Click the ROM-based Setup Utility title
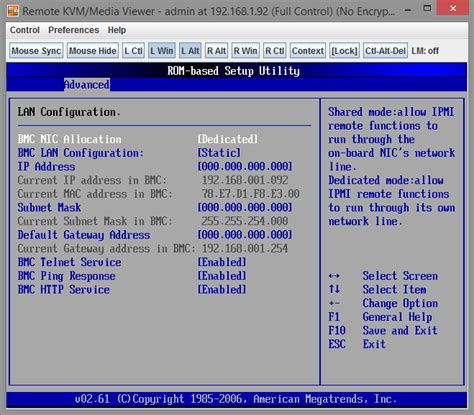This screenshot has height=415, width=474. coord(233,71)
